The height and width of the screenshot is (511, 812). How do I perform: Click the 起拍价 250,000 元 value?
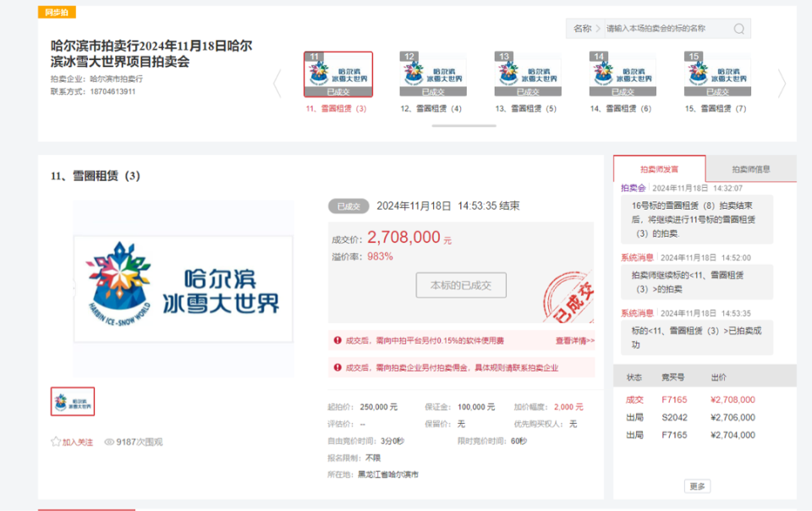379,407
